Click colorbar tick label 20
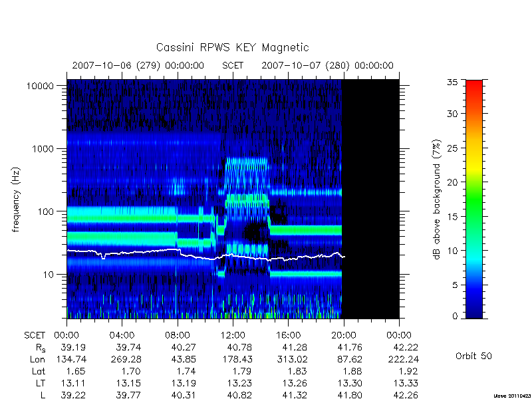The image size is (532, 399). pos(452,182)
